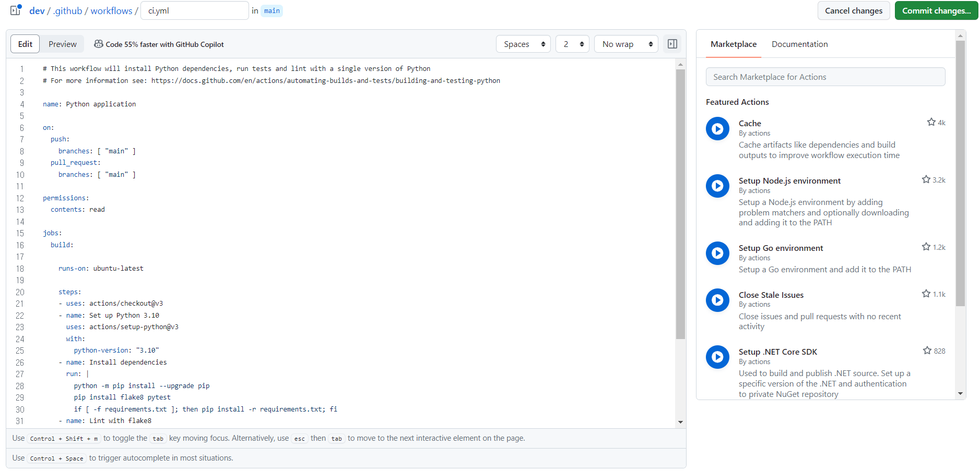This screenshot has height=471, width=980.
Task: Click the marketplace scrollbar up arrow
Action: point(960,36)
